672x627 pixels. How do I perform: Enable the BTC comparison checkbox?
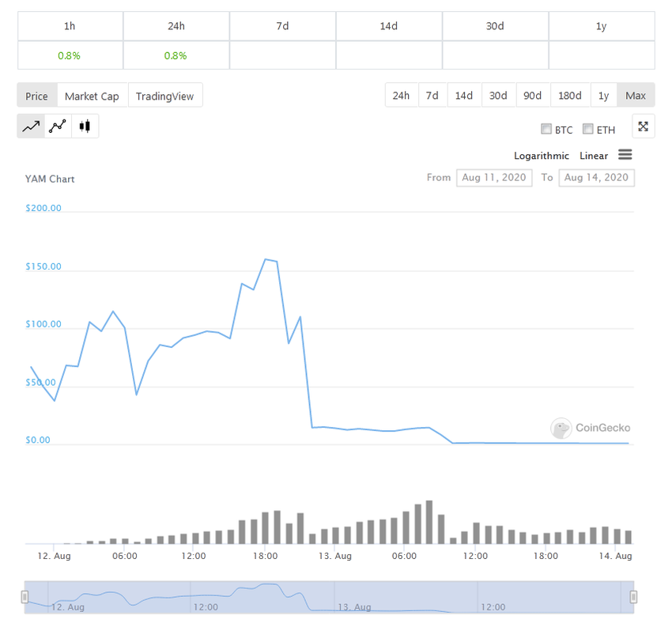[x=546, y=129]
